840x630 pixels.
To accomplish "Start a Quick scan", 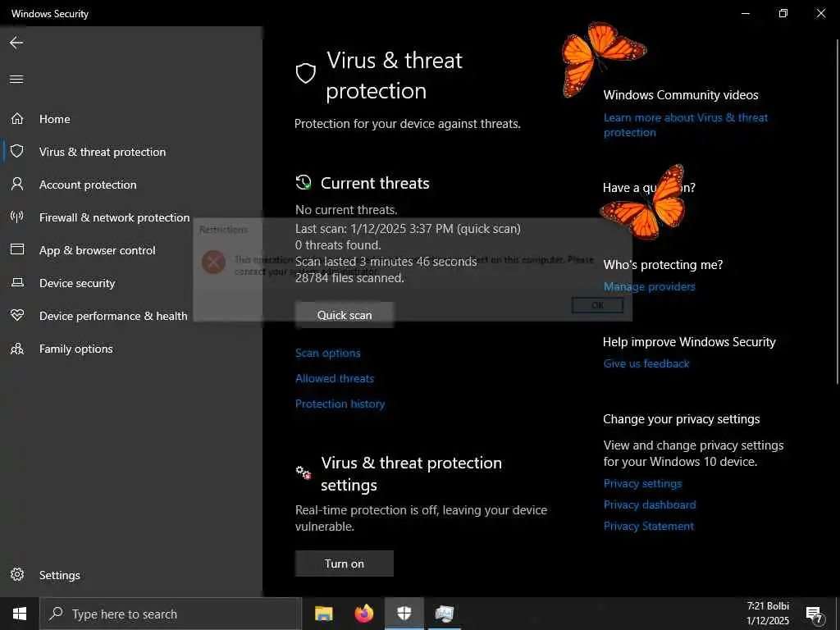I will click(x=345, y=315).
